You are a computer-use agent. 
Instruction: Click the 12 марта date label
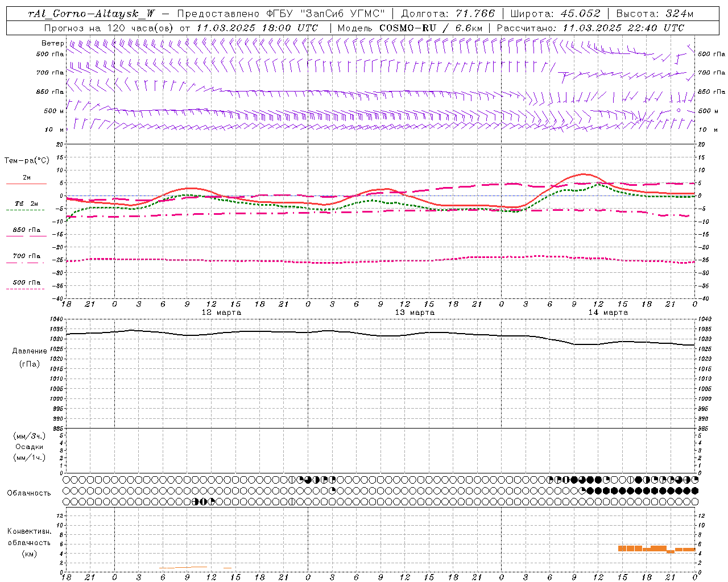coord(221,313)
